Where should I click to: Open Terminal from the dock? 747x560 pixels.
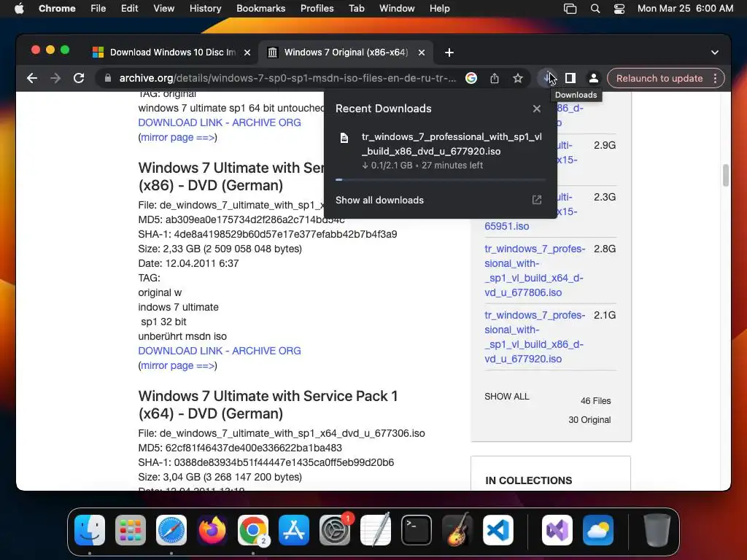[417, 530]
